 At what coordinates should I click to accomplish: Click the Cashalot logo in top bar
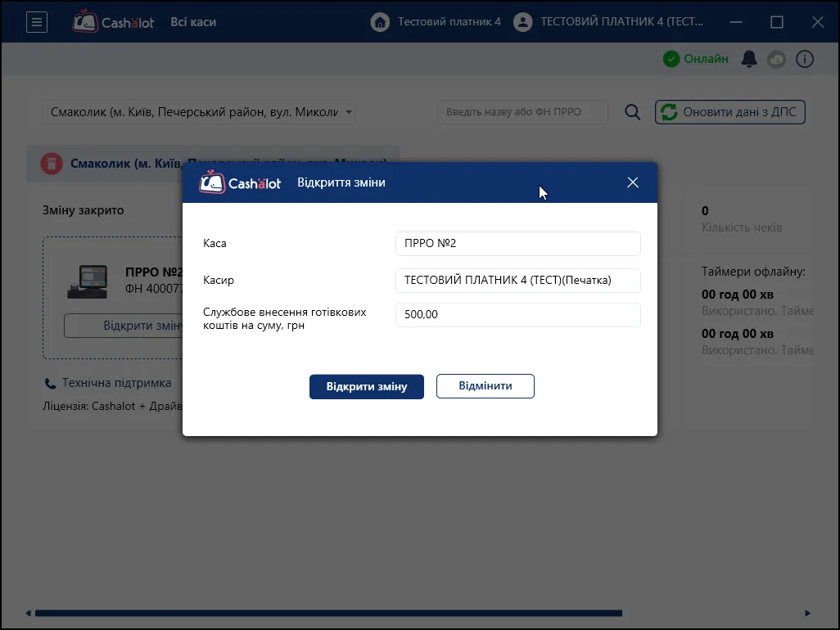pyautogui.click(x=114, y=22)
